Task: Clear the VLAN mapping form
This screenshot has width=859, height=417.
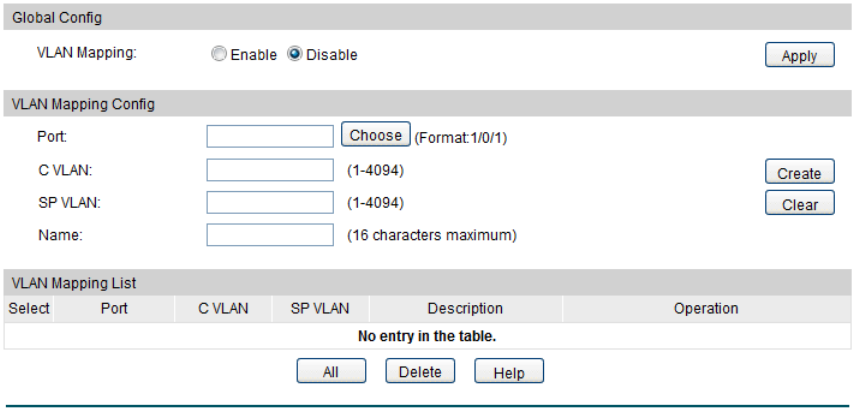Action: coord(799,205)
